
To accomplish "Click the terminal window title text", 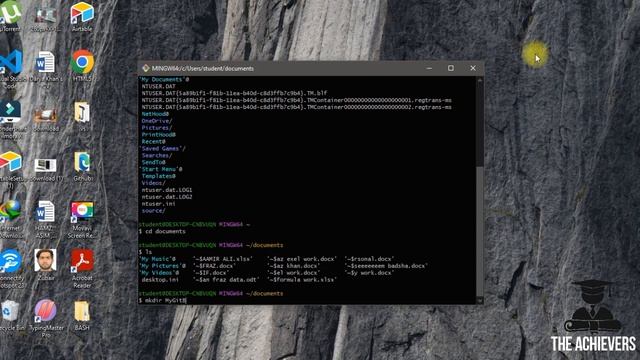I will pos(203,69).
